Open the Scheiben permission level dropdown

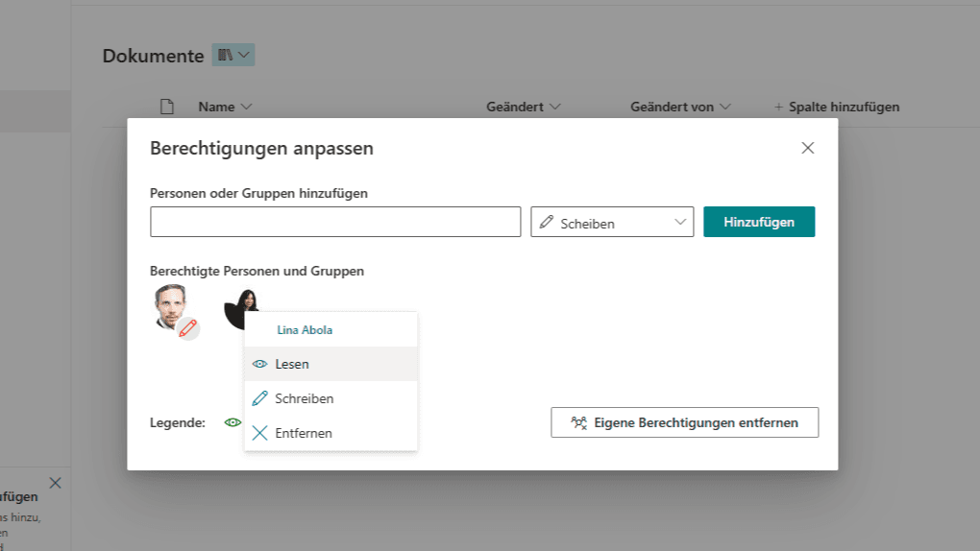(x=612, y=222)
